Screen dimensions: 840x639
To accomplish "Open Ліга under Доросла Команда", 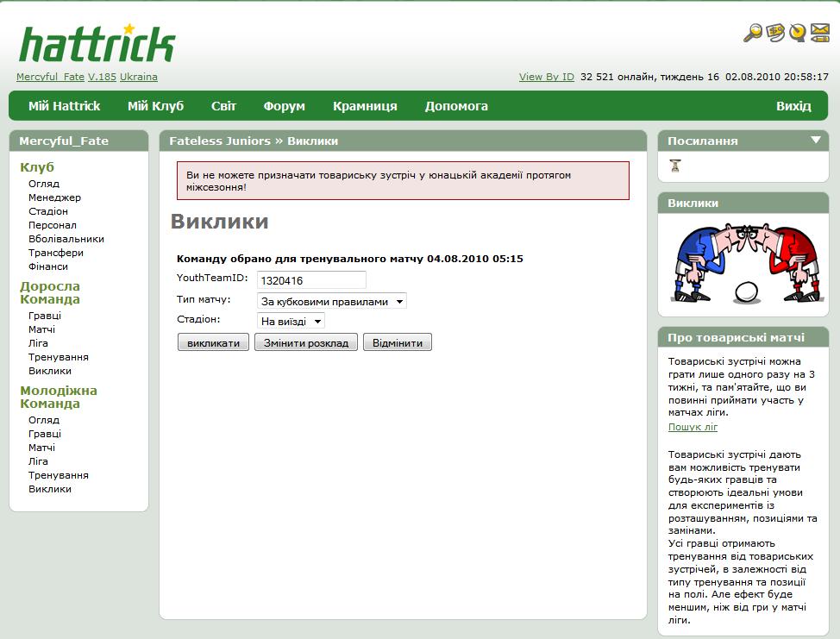I will pos(38,343).
